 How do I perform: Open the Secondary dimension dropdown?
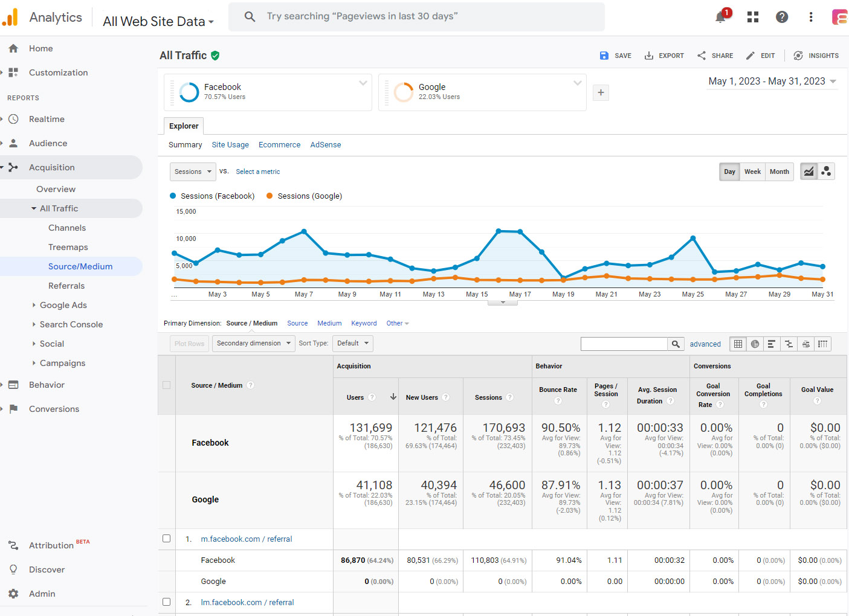253,344
